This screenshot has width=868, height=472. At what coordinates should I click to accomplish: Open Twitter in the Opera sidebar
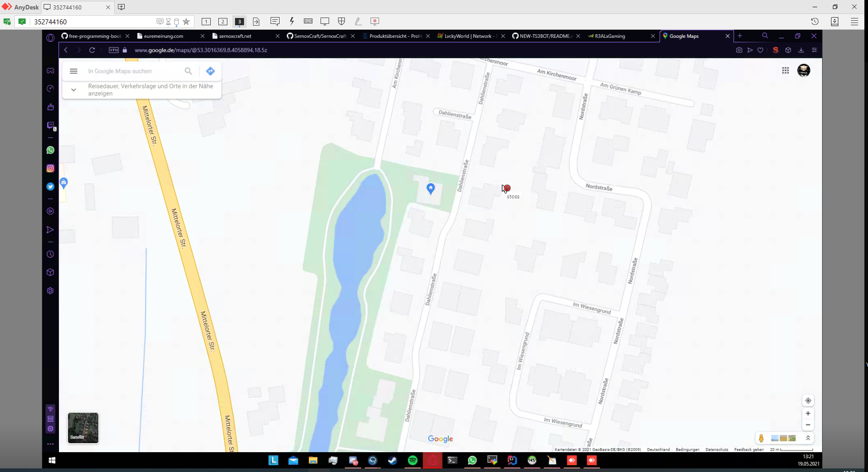click(x=50, y=186)
